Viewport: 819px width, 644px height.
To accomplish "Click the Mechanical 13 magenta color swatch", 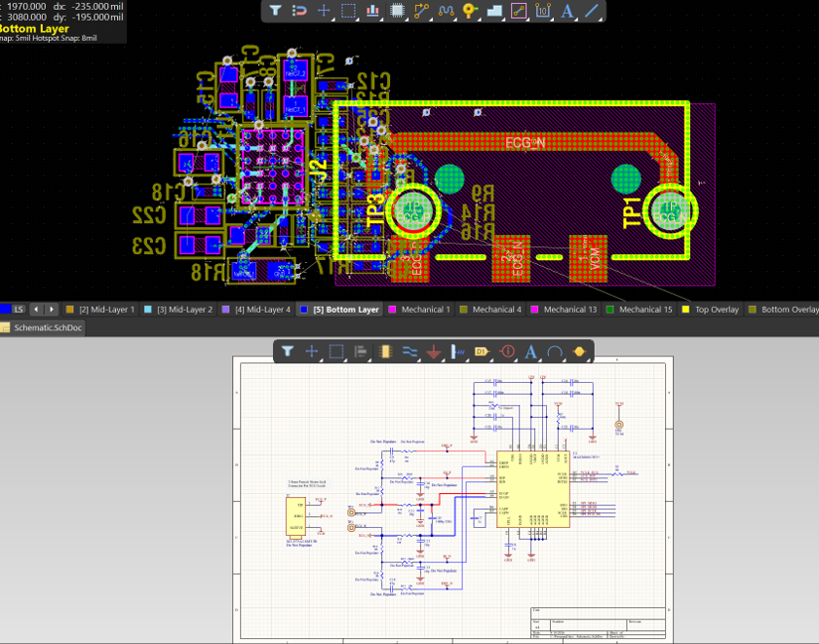I will pyautogui.click(x=534, y=310).
